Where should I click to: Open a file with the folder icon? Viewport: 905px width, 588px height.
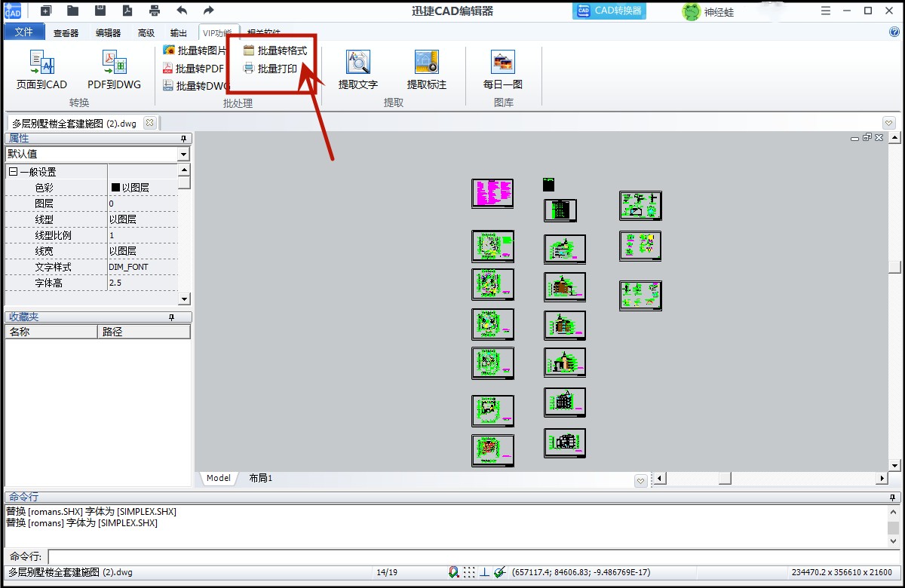tap(73, 11)
